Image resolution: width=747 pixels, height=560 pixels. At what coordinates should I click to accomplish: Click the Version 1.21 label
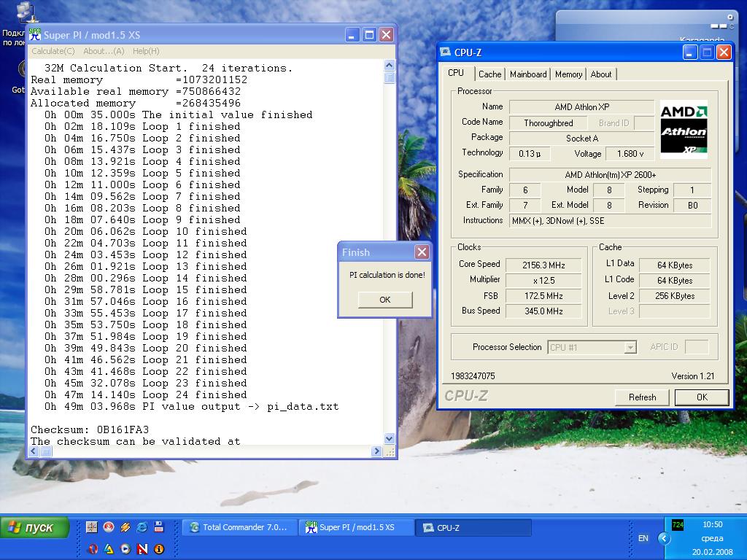[x=693, y=376]
